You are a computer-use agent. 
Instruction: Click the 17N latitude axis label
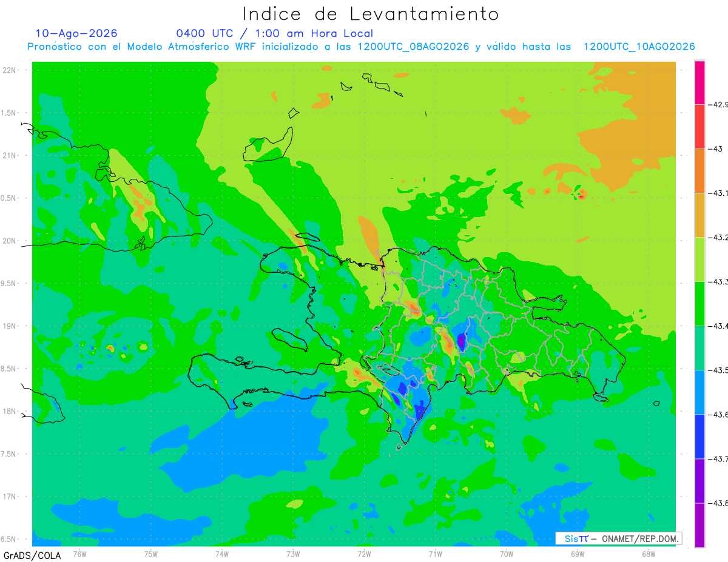pos(10,497)
